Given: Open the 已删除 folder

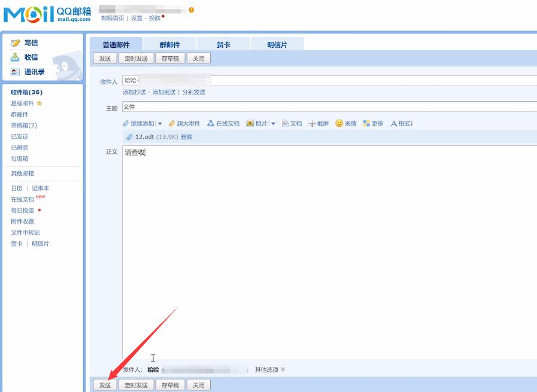Looking at the screenshot, I should [x=20, y=148].
